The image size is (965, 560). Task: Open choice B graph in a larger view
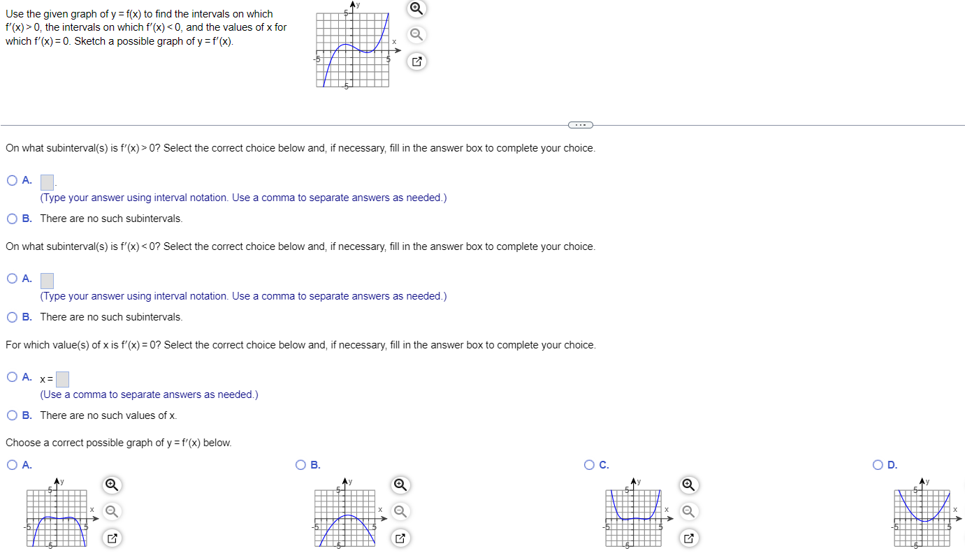click(400, 538)
